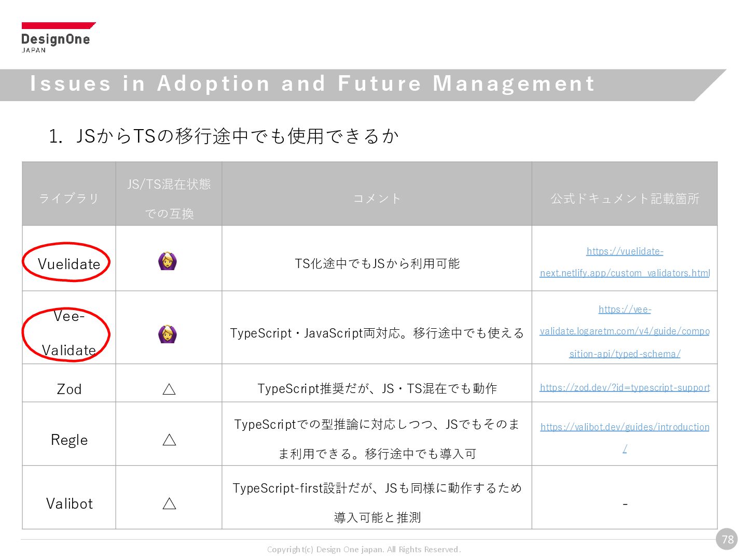Click the OK-gesture emoji in the Vee-Validate row
Viewport: 747px width, 560px height.
168,334
